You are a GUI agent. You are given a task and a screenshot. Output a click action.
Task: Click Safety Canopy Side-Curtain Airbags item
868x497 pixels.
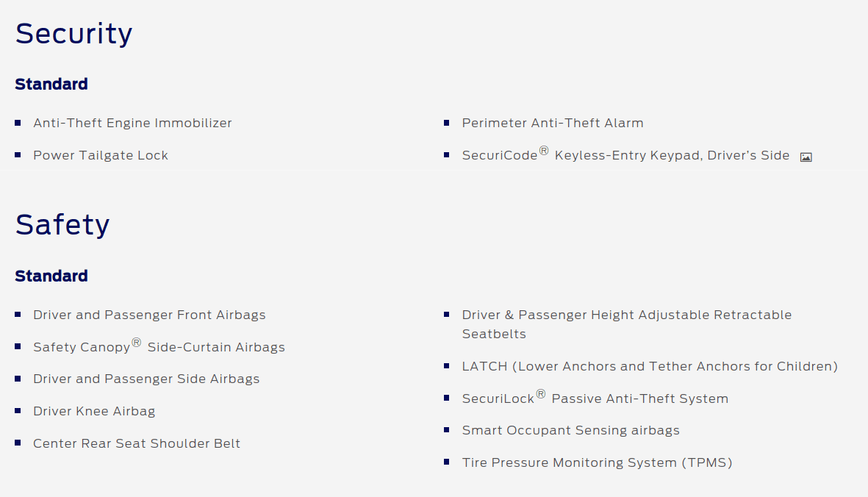click(x=159, y=346)
